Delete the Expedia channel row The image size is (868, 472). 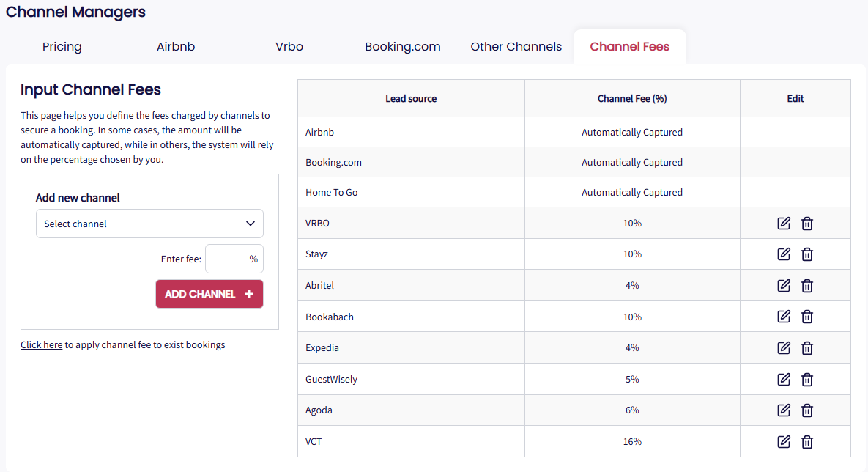[x=806, y=348]
